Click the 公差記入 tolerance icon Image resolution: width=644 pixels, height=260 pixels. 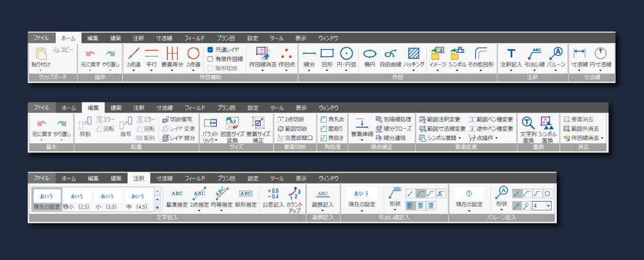pyautogui.click(x=273, y=194)
